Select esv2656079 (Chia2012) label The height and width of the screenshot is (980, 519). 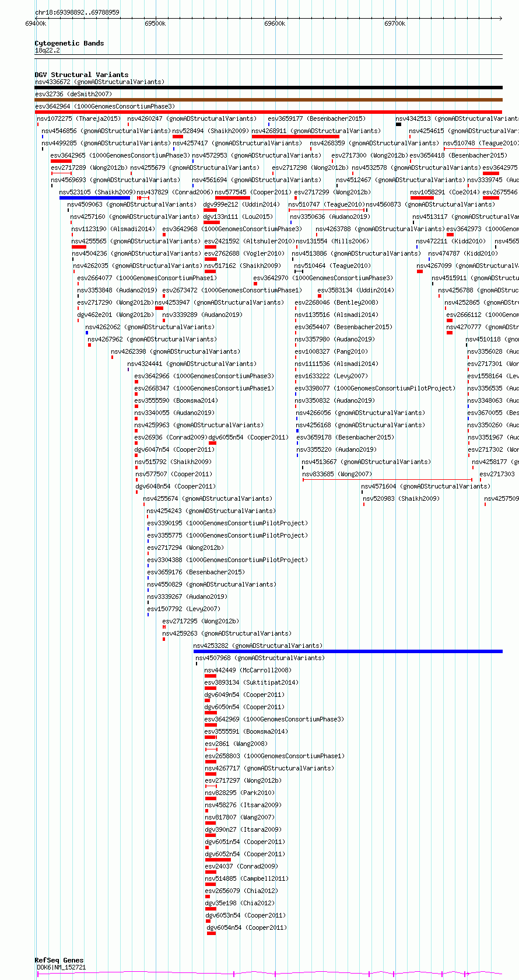point(241,891)
